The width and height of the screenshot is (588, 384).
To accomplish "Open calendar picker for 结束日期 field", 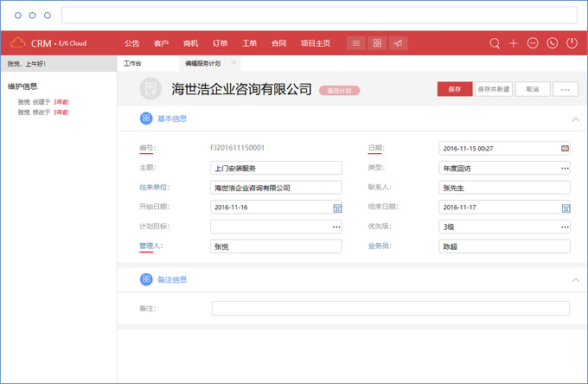I will click(566, 208).
